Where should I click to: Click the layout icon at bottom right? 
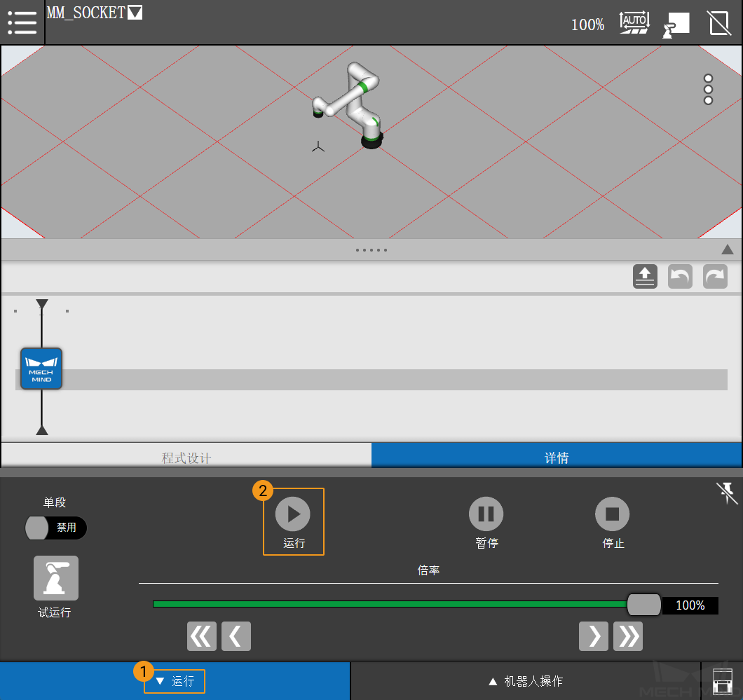click(722, 681)
